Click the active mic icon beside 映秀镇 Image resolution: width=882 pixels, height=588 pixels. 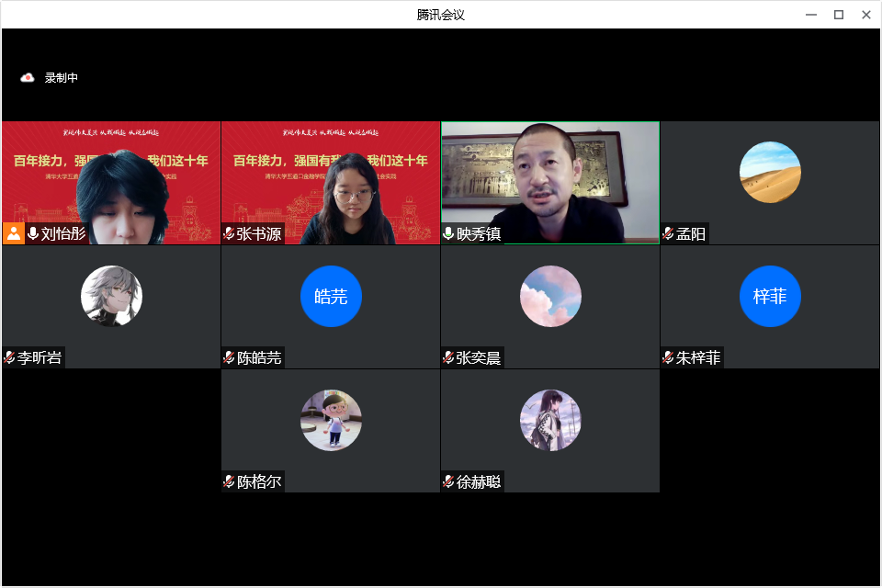449,233
